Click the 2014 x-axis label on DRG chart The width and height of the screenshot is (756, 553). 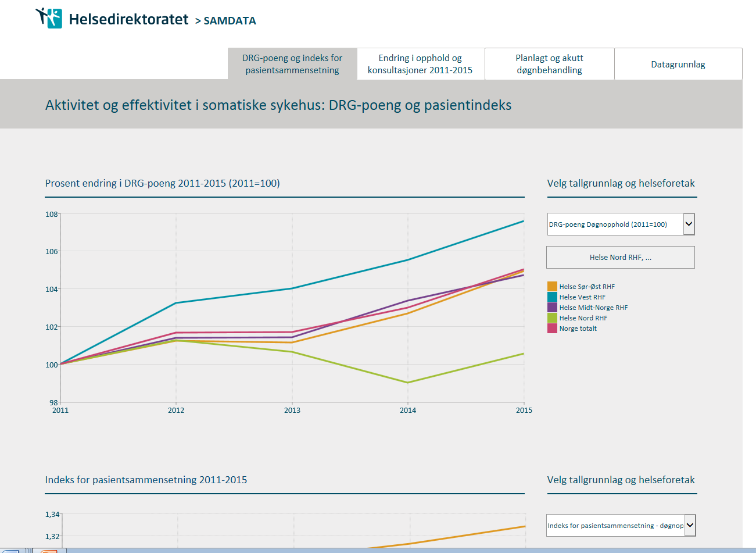[x=408, y=410]
